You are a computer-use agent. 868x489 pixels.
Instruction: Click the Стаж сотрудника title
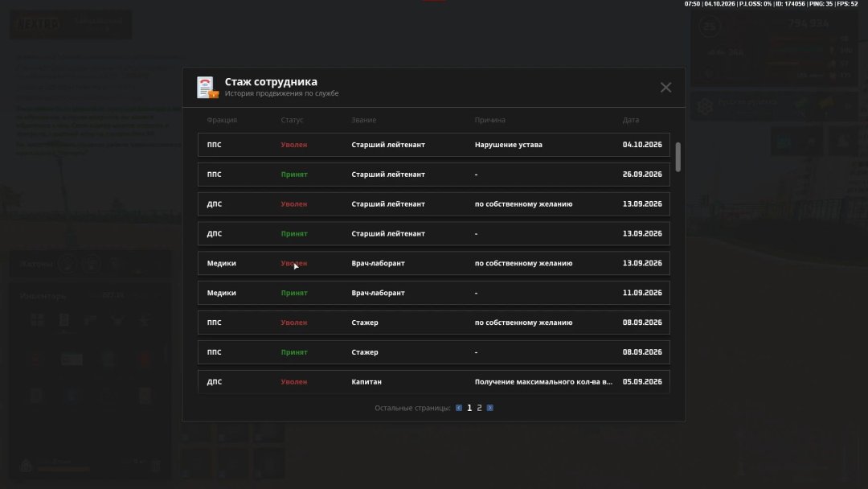pyautogui.click(x=272, y=82)
